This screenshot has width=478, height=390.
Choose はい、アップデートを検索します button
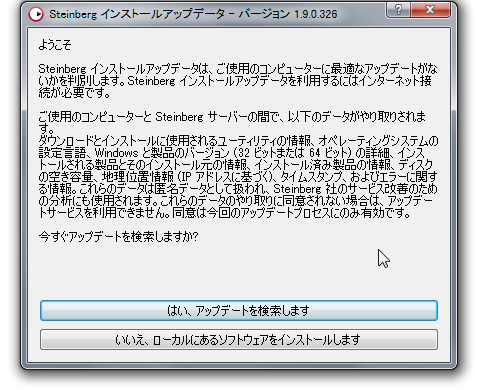239,310
